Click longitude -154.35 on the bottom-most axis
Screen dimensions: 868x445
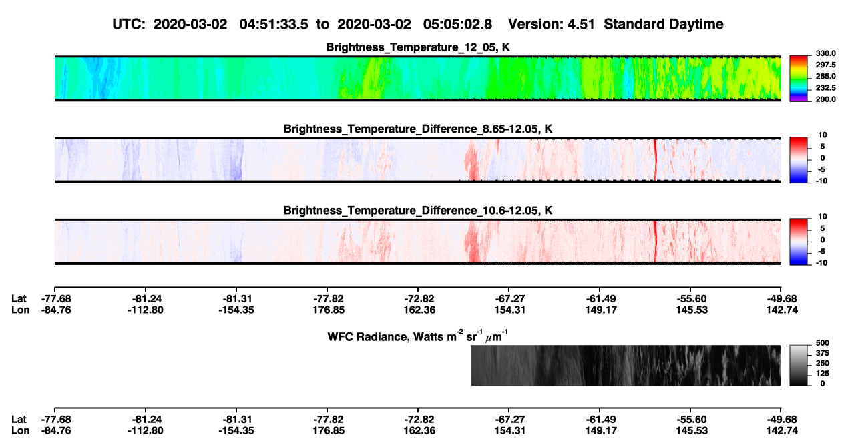click(x=236, y=430)
